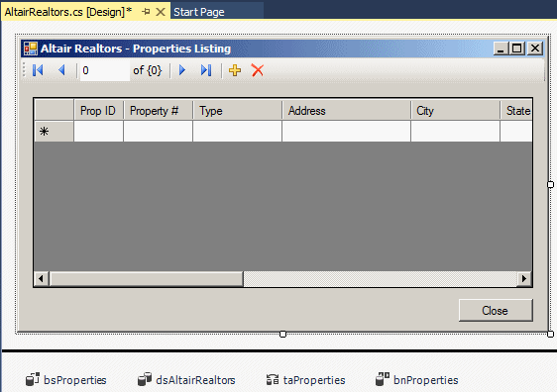Minimize the Altair Realtors form
557x392 pixels.
click(501, 49)
